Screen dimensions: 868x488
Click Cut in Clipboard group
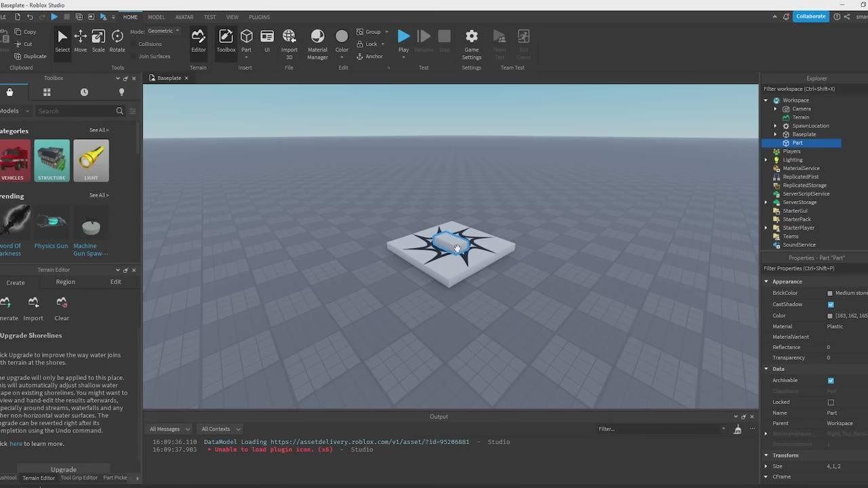tap(22, 44)
